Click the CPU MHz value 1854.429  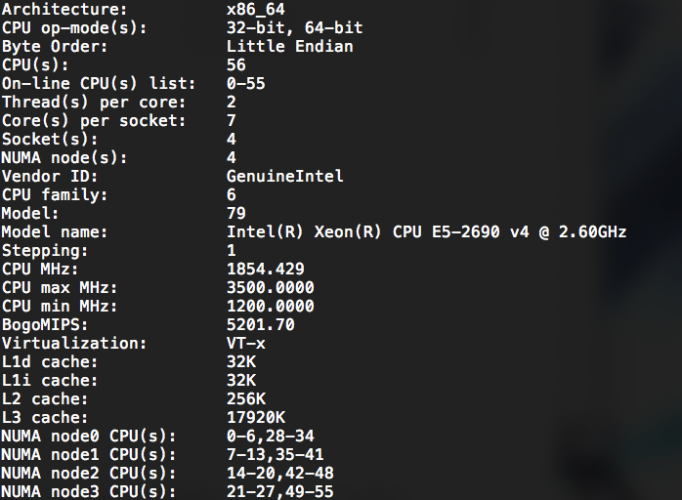[x=265, y=269]
